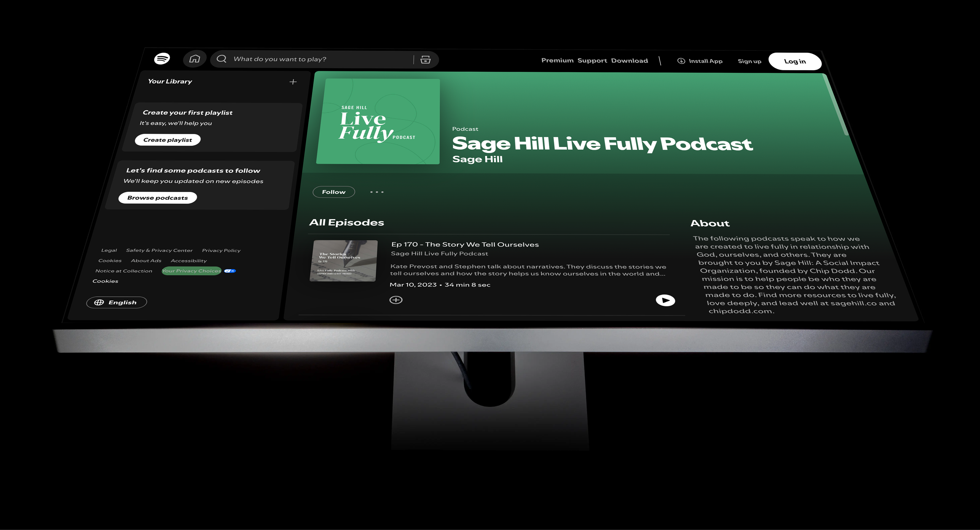The image size is (980, 530).
Task: Click plus icon in Your Library
Action: 293,82
